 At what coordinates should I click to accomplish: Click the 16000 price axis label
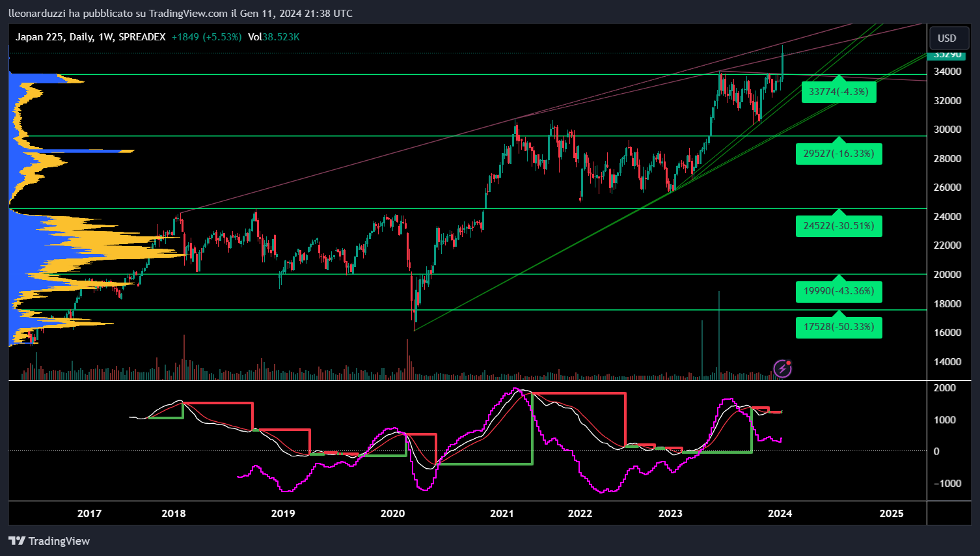pyautogui.click(x=947, y=333)
